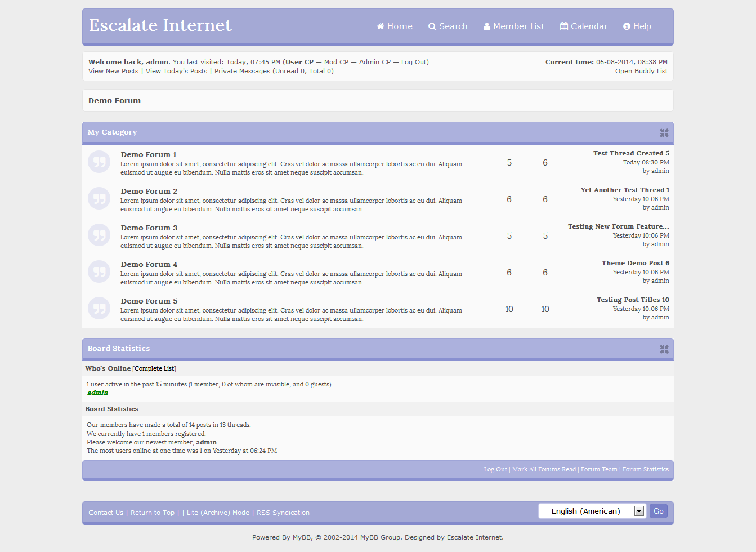Go to Home in the top navigation

tap(395, 26)
